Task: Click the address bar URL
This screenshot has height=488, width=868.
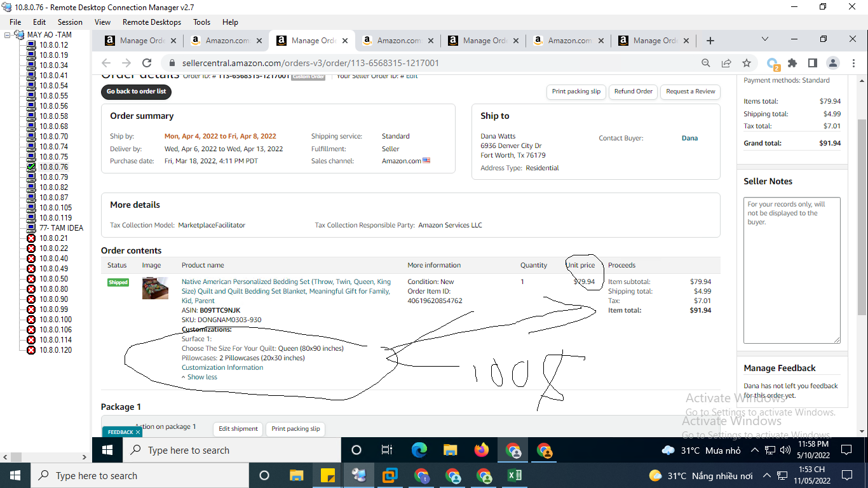Action: pos(310,63)
